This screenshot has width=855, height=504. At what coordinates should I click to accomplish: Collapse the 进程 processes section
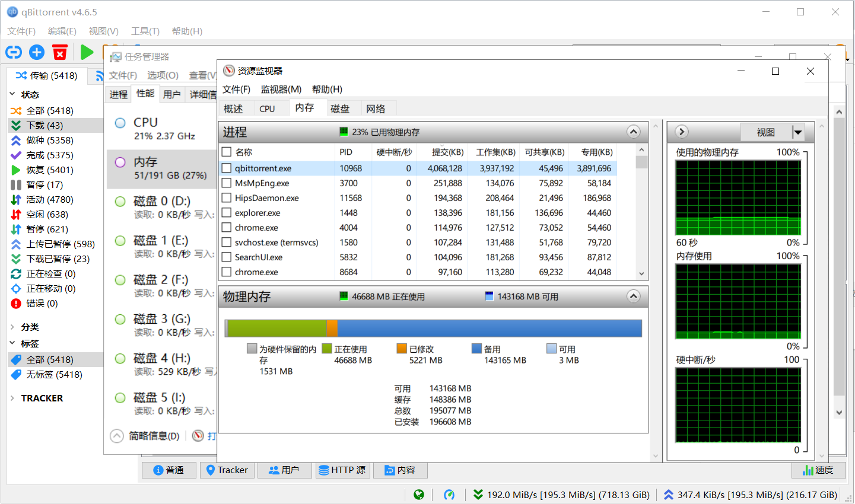point(634,132)
